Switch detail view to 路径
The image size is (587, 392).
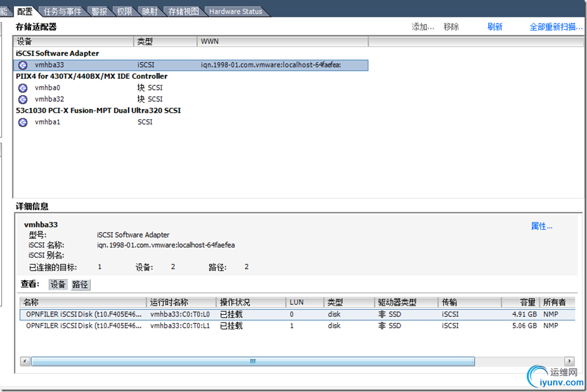pos(80,285)
